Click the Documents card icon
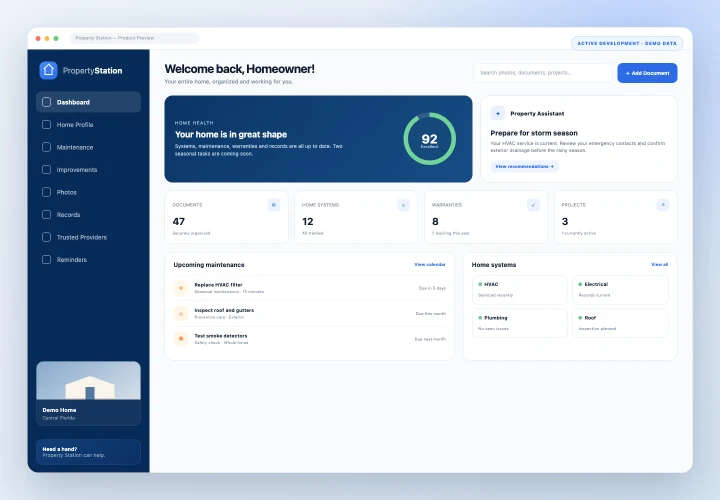 [274, 205]
